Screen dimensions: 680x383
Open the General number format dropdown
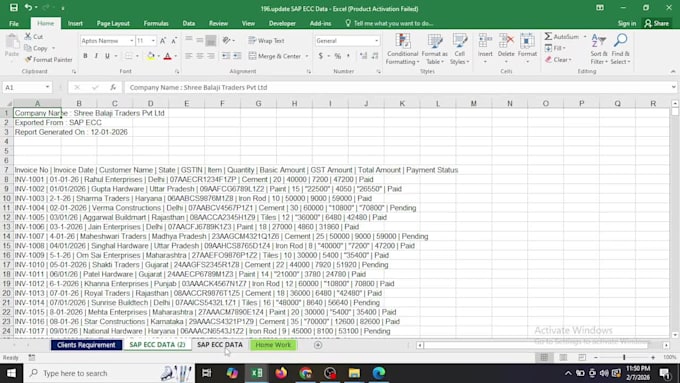tap(376, 41)
